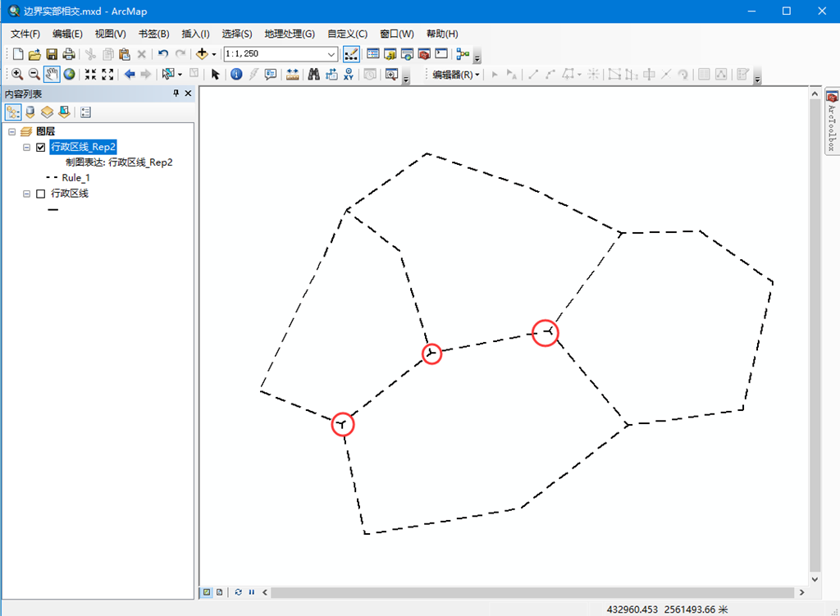Collapse the 行政区线 layer node
Image resolution: width=840 pixels, height=616 pixels.
click(26, 194)
